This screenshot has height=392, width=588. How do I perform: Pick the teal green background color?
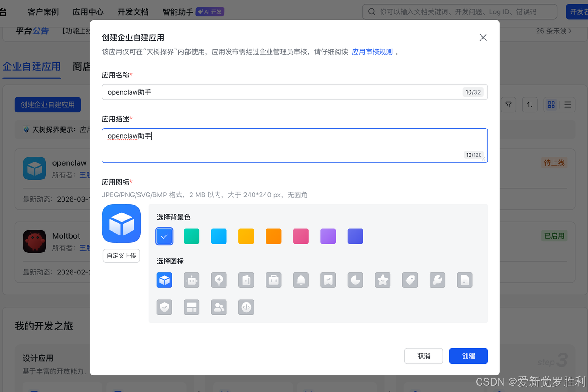click(x=192, y=236)
